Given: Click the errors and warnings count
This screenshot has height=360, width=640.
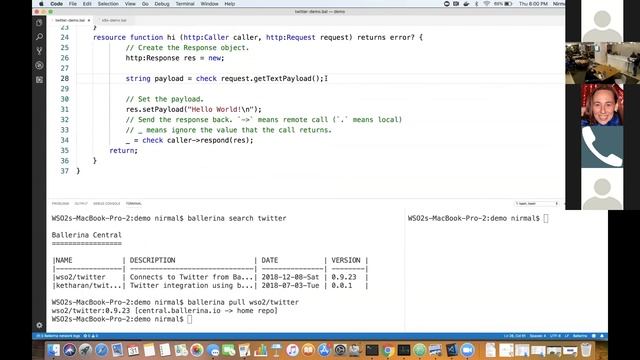Looking at the screenshot, I should [x=91, y=336].
